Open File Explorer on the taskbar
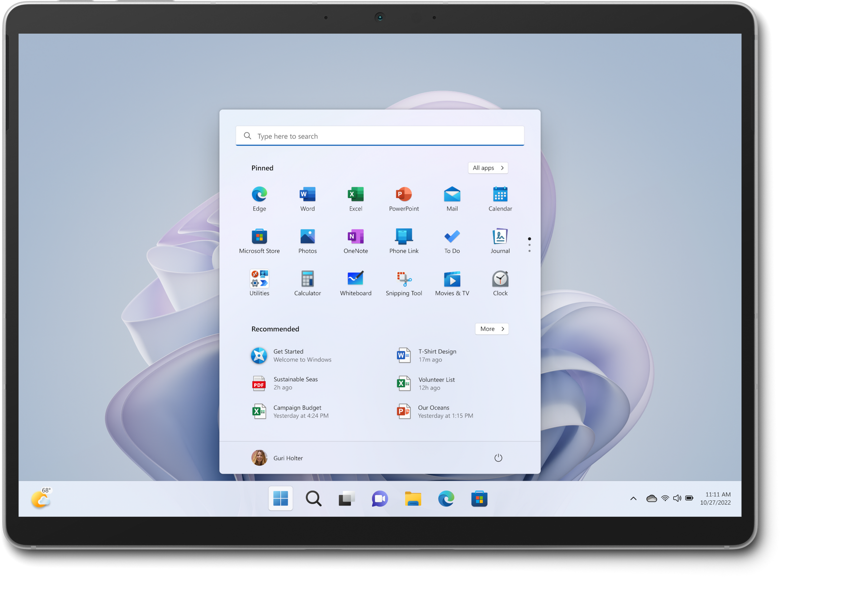 pos(413,499)
